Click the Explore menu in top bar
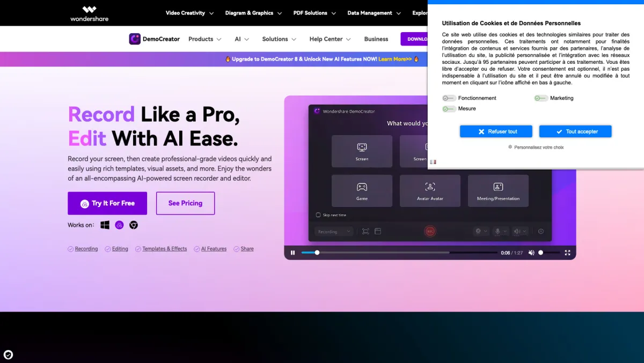This screenshot has width=644, height=363. (x=420, y=13)
